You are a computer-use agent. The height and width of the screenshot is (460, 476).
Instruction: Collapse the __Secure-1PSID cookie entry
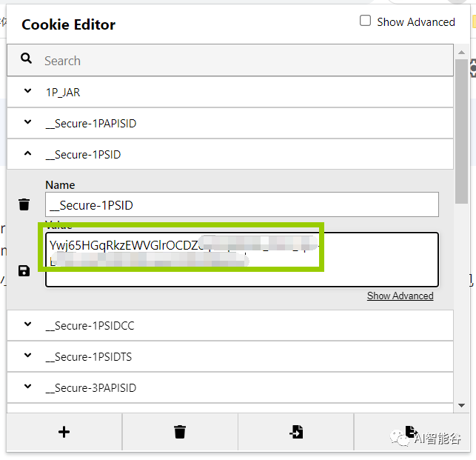click(28, 154)
